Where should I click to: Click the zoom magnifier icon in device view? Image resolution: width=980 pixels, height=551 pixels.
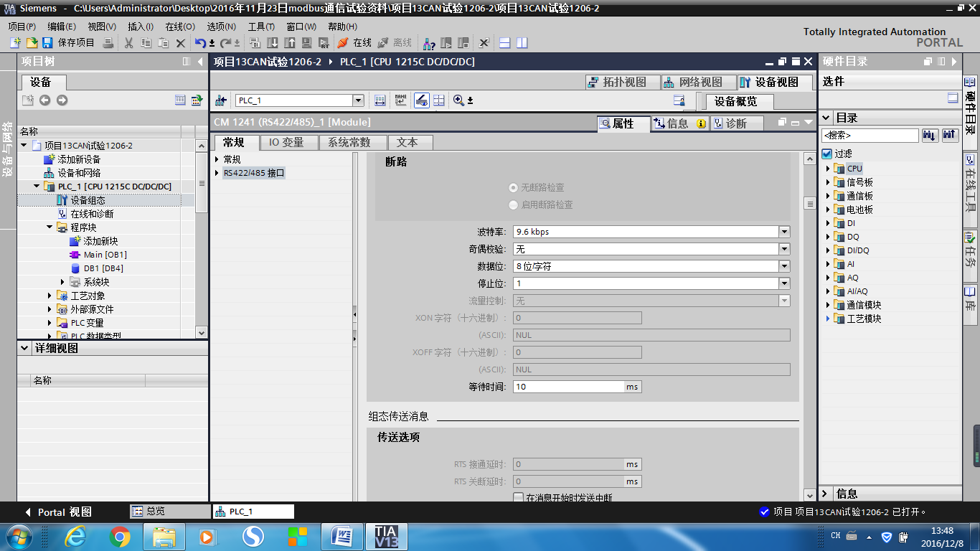(x=459, y=100)
